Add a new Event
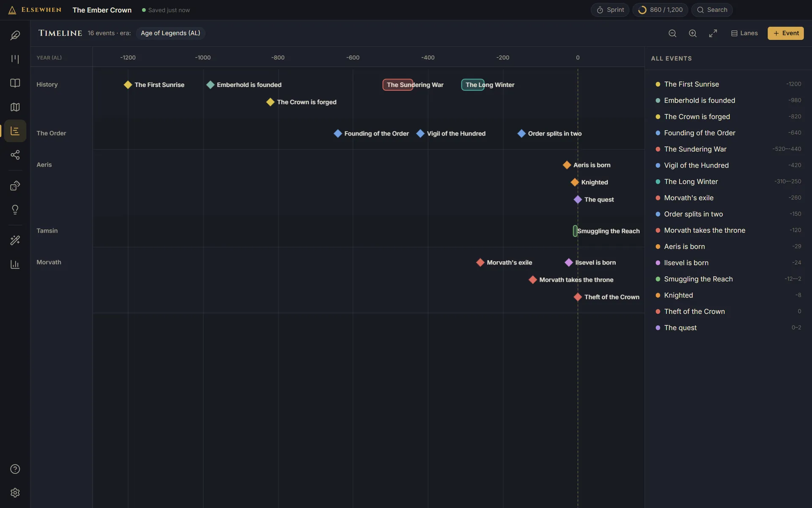This screenshot has height=508, width=812. [x=785, y=33]
